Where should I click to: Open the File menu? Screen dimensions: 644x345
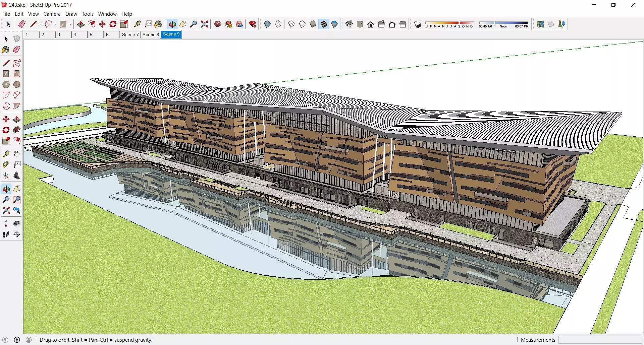[x=6, y=14]
